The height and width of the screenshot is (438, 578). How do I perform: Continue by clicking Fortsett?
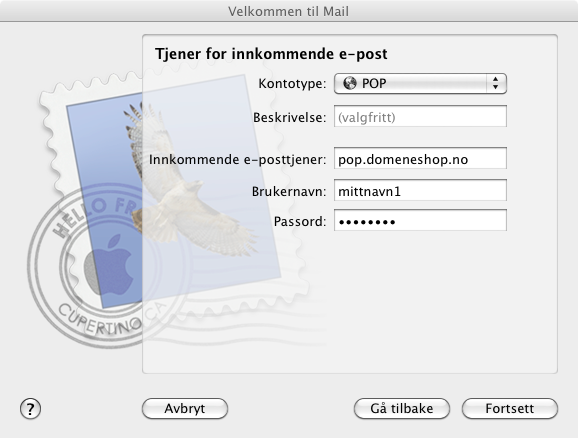509,409
